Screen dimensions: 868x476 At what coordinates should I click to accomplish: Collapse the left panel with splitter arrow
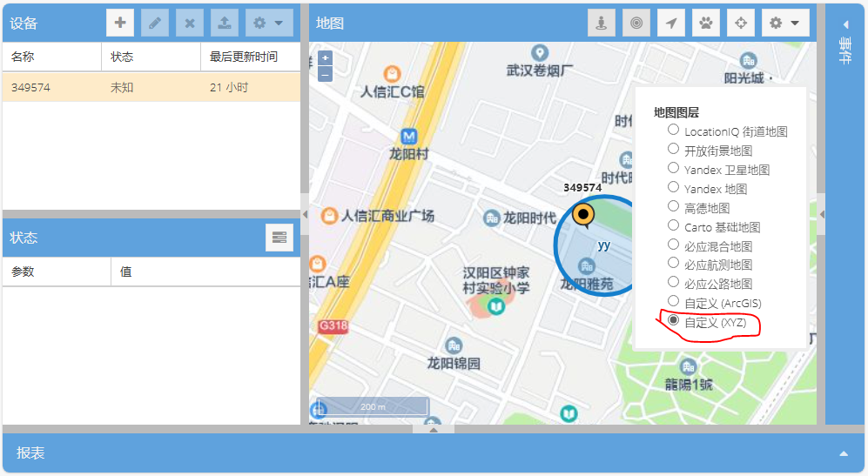pos(305,214)
